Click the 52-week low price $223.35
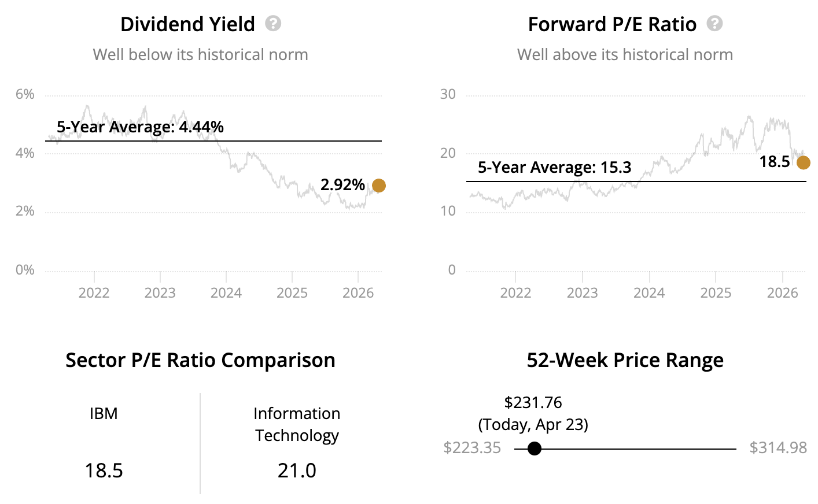The image size is (818, 504). tap(472, 448)
